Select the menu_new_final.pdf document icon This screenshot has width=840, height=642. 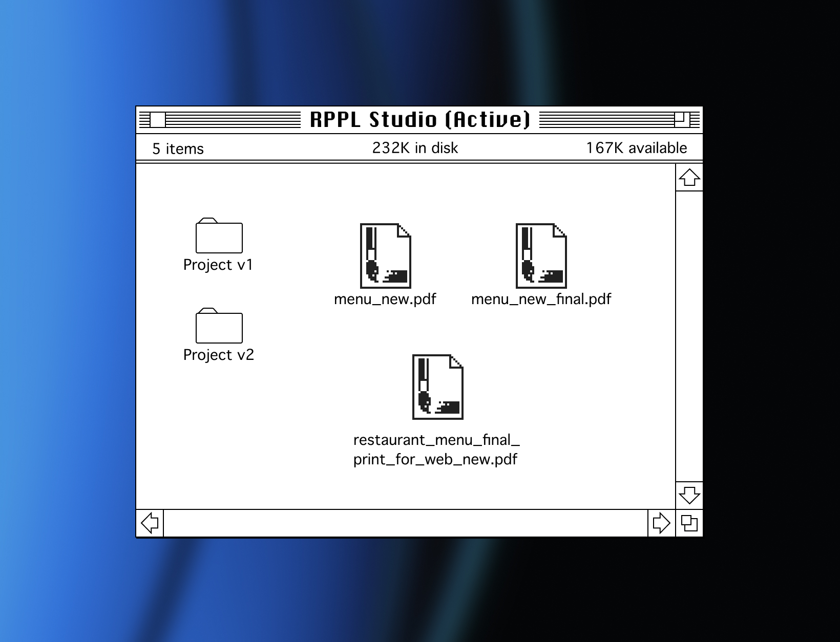(x=541, y=255)
